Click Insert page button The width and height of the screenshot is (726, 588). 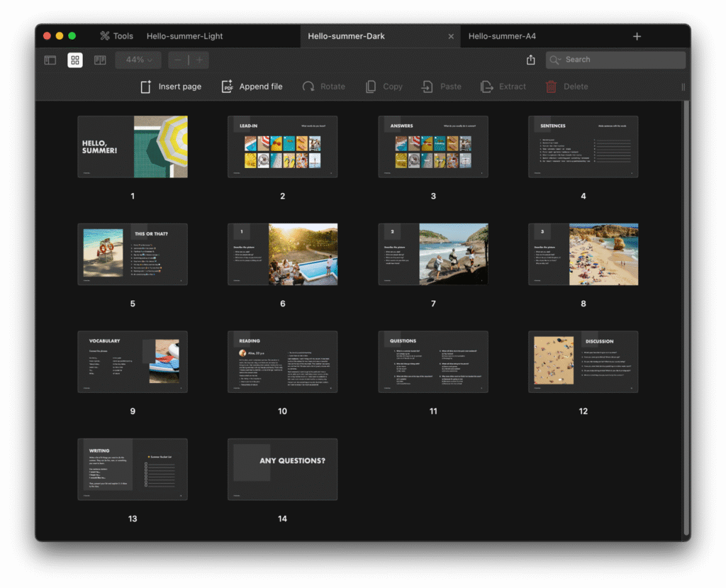point(171,87)
